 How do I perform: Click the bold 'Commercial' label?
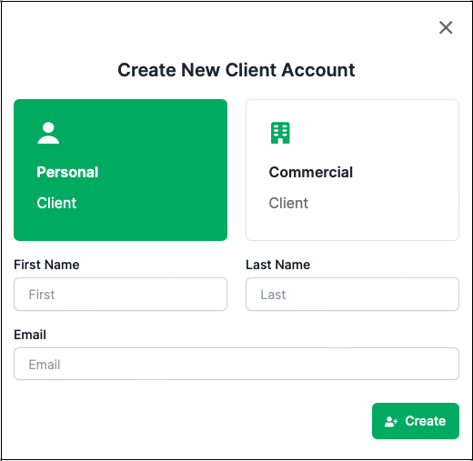tap(311, 172)
